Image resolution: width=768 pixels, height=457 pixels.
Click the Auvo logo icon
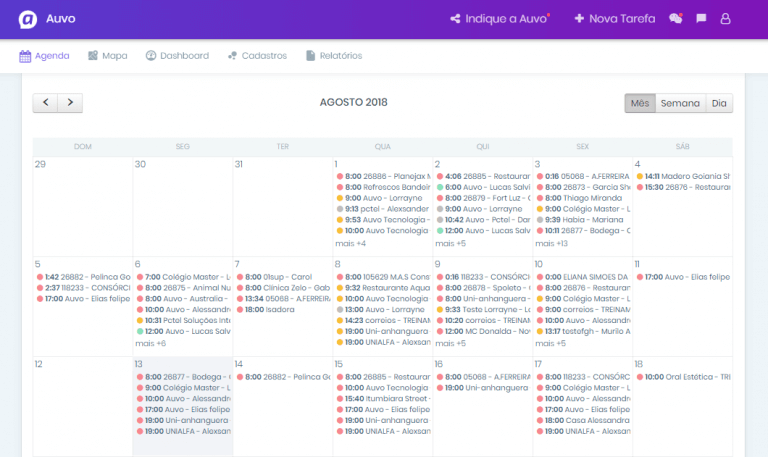point(27,19)
